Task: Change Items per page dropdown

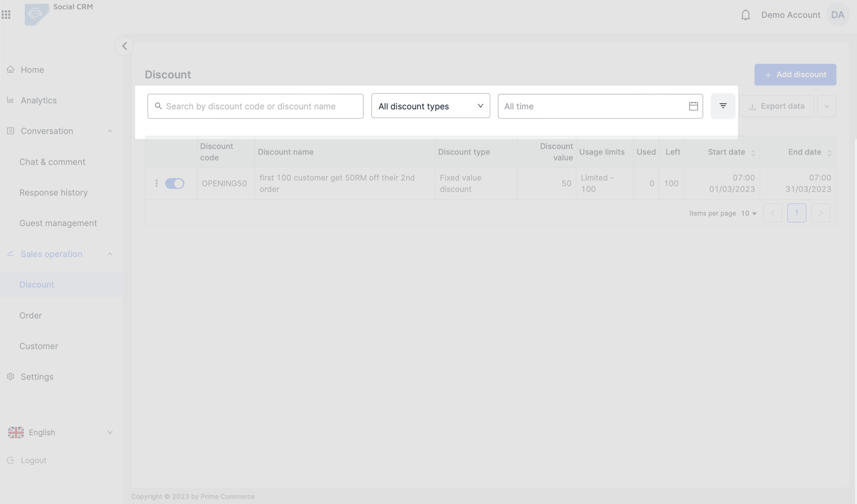Action: (x=749, y=213)
